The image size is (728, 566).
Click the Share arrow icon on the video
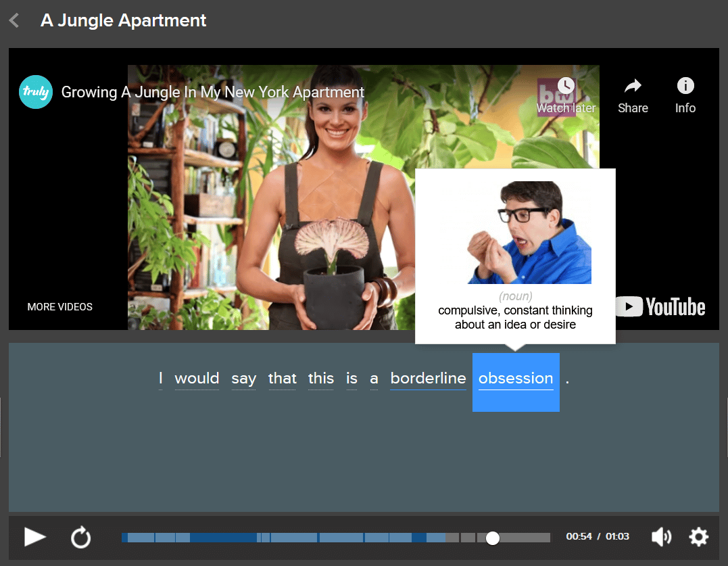tap(633, 87)
